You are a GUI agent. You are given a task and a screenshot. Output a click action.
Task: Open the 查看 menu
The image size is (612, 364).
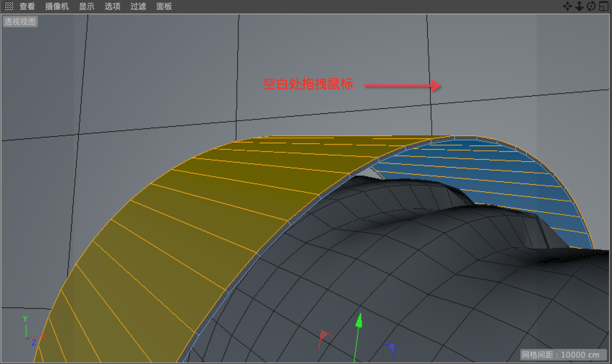click(x=27, y=6)
